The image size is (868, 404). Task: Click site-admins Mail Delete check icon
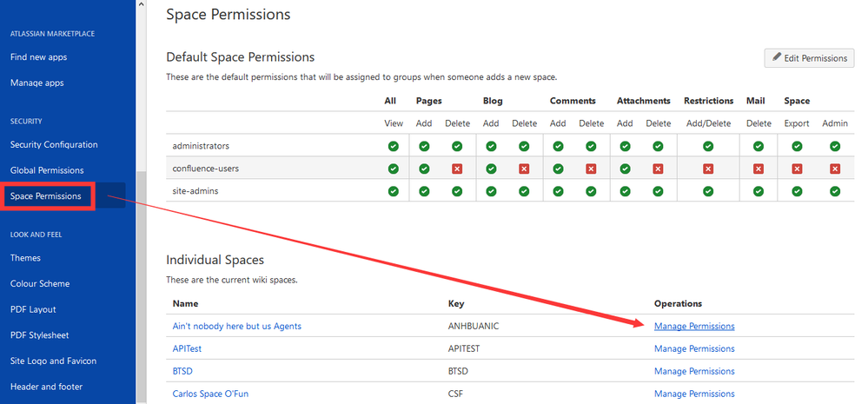point(759,191)
